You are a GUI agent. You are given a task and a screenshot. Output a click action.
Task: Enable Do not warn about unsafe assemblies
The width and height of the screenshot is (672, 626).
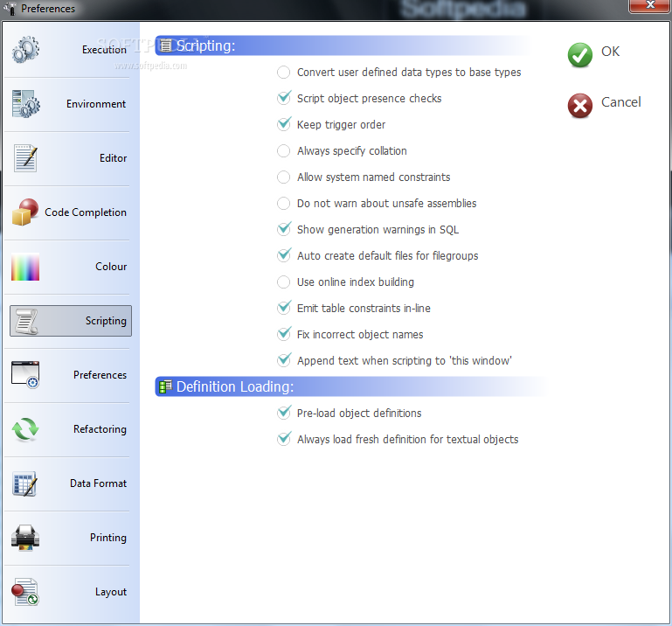(283, 203)
